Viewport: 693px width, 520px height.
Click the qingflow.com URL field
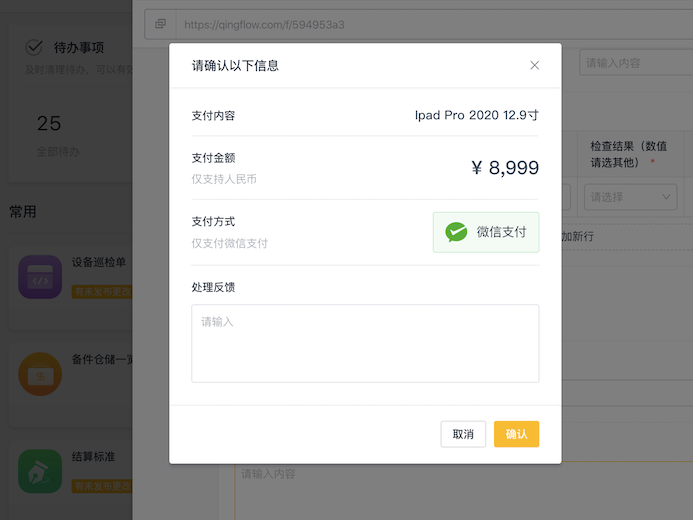(433, 24)
